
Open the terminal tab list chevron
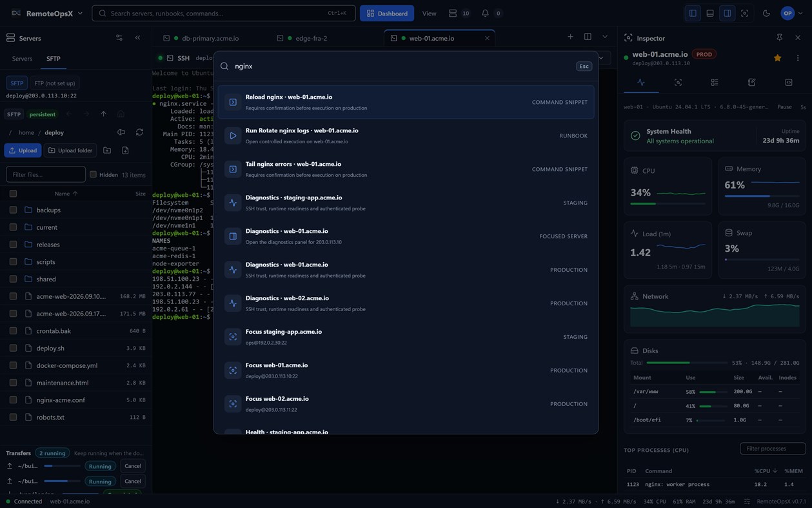click(x=605, y=37)
